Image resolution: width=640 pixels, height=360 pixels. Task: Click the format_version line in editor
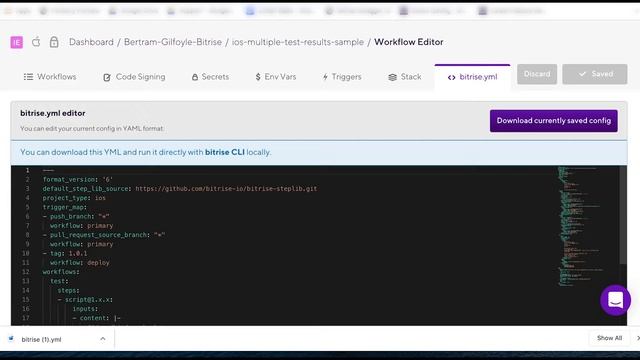click(78, 180)
